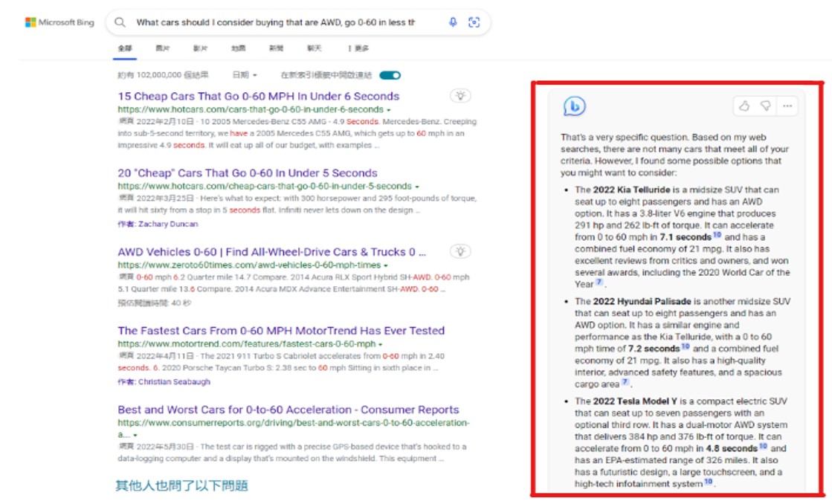
Task: Click author link Zachary Duncan
Action: [x=168, y=224]
